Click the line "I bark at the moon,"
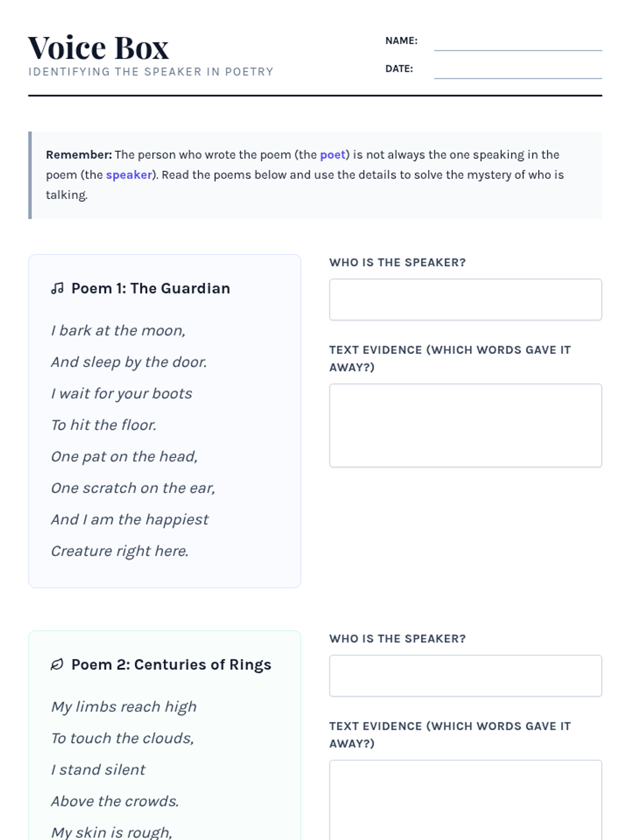Viewport: 630px width, 840px height. pyautogui.click(x=118, y=330)
